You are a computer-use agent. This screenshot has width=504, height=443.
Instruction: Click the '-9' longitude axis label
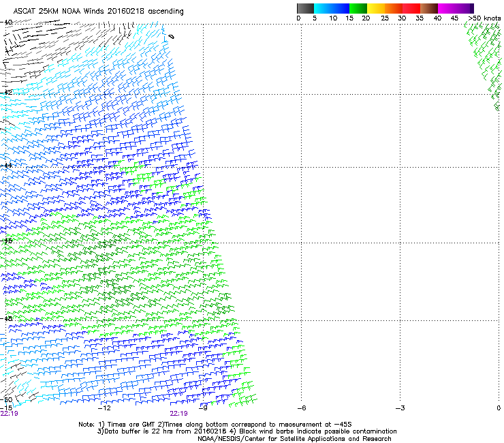click(203, 408)
